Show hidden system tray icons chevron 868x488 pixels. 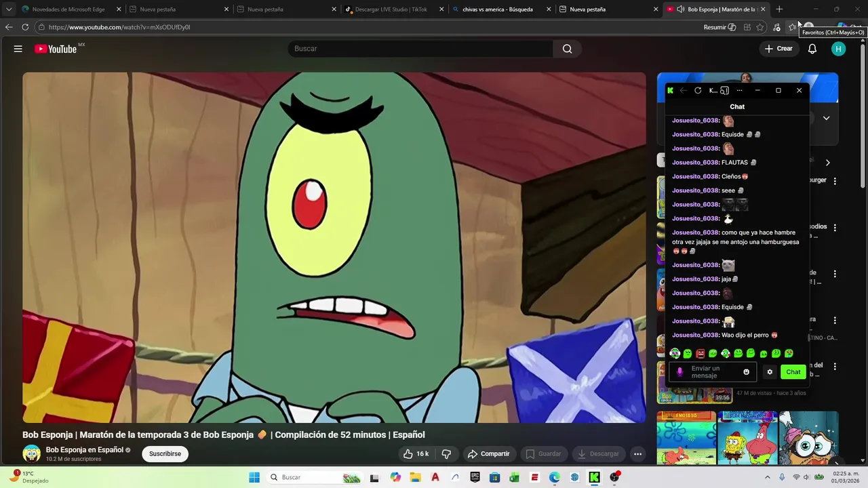point(768,478)
